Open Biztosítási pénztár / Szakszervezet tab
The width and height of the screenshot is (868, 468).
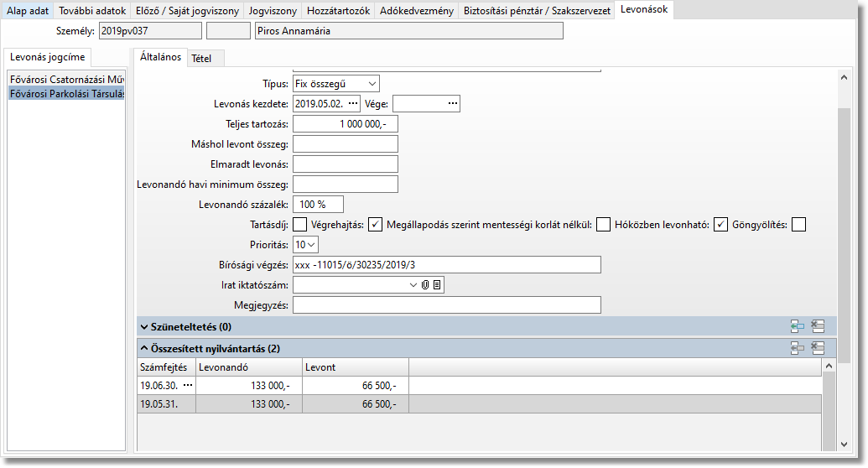[537, 11]
